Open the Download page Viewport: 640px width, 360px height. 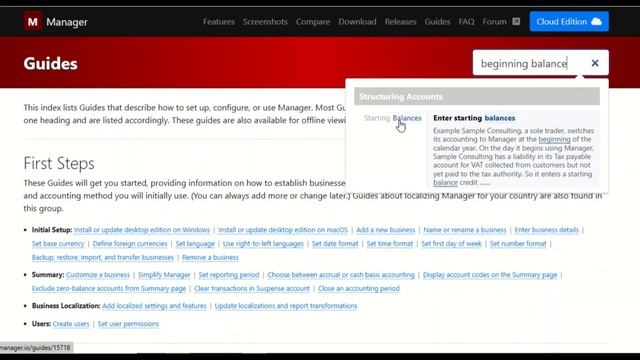357,22
